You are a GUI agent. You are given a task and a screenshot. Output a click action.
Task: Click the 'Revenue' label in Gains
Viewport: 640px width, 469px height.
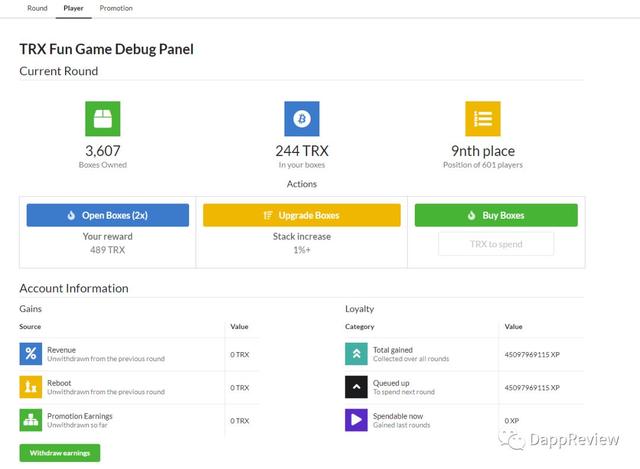tap(61, 350)
